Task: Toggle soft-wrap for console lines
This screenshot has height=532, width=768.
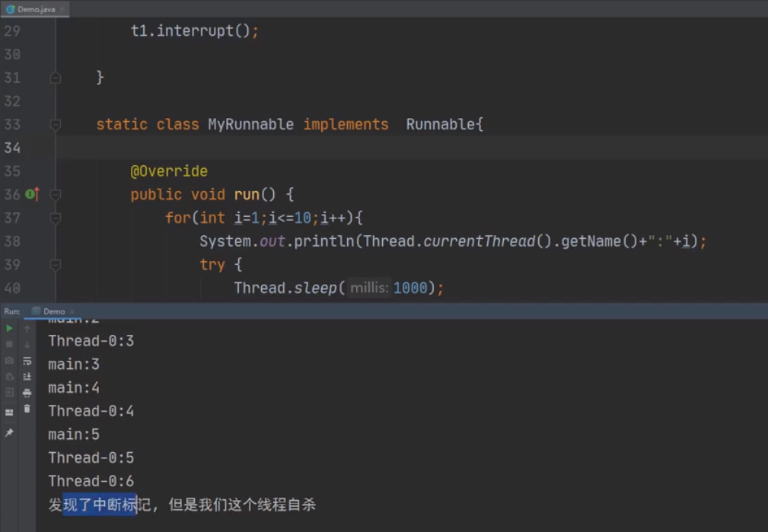Action: 27,361
